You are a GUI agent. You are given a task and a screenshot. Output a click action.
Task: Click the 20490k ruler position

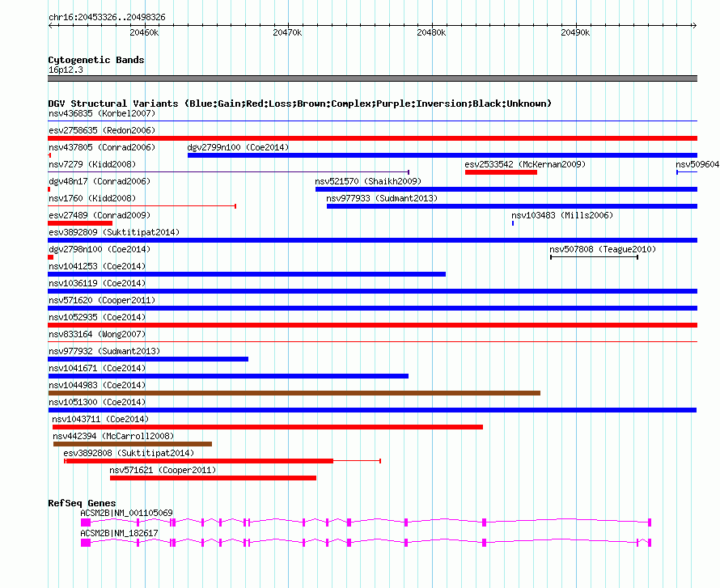pos(575,32)
